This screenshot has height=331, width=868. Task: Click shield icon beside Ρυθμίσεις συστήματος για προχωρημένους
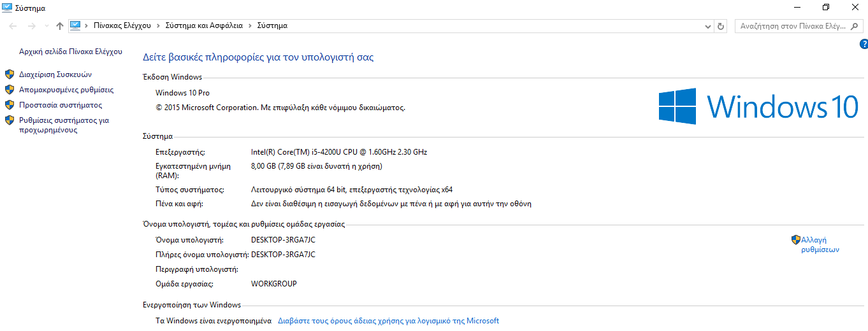click(10, 120)
